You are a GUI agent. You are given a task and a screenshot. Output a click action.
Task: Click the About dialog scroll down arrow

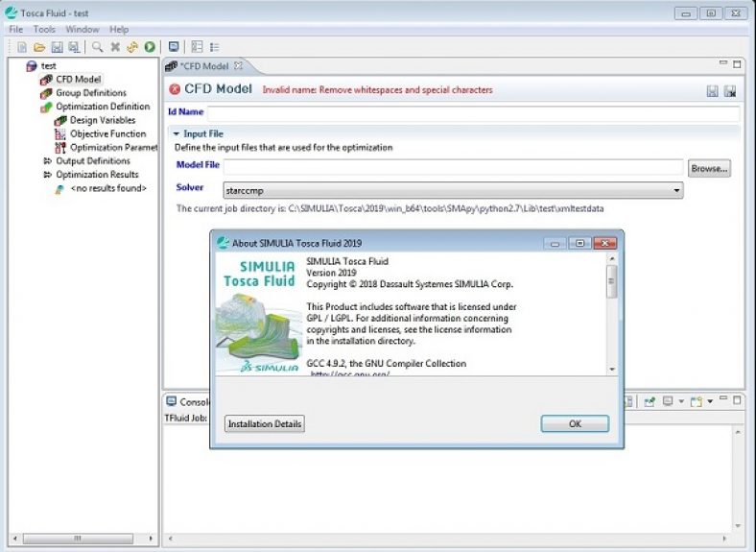[612, 370]
